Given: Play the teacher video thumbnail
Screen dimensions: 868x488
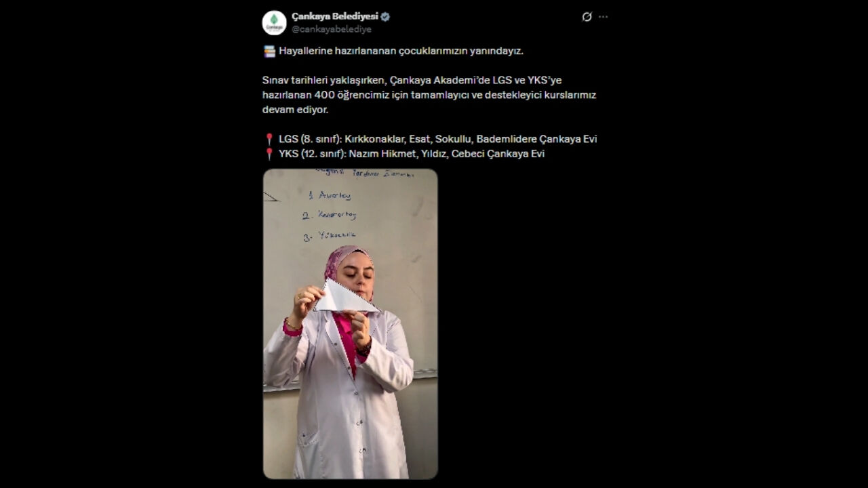Looking at the screenshot, I should click(351, 324).
